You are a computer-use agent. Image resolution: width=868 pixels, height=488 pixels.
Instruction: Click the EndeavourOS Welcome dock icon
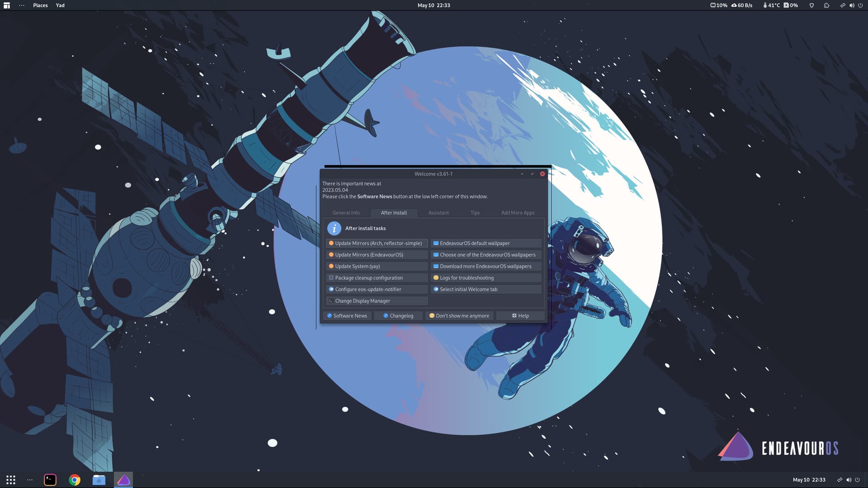point(123,480)
